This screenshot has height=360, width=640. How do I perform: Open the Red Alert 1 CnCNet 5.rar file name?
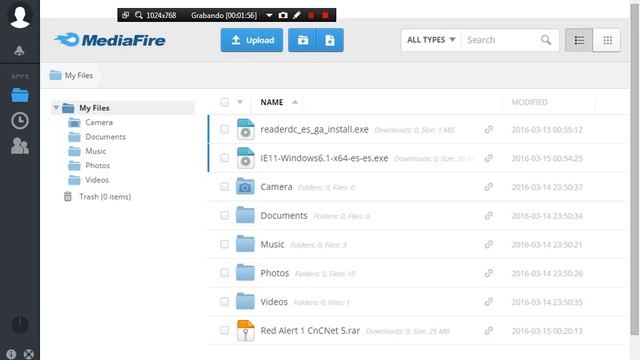(x=310, y=331)
